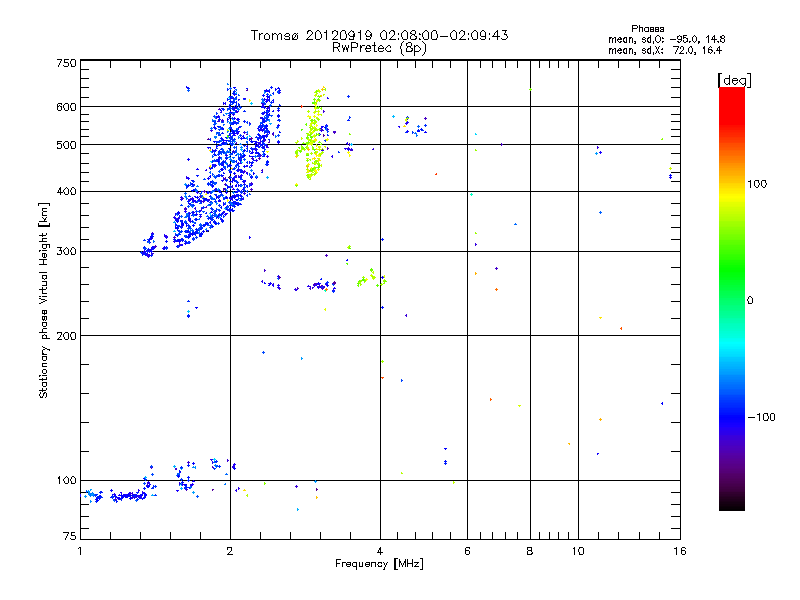
Task: Click the "RwPretec (8p)" subtitle
Action: [379, 48]
